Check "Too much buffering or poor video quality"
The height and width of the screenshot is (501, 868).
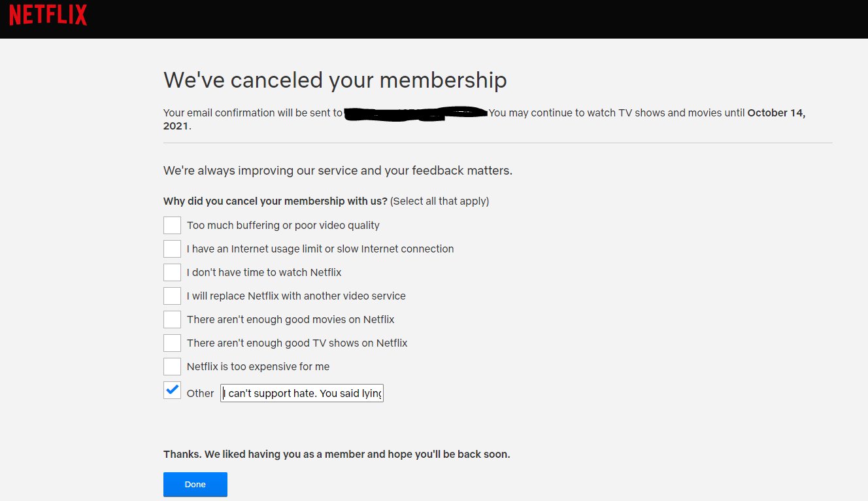(x=172, y=225)
